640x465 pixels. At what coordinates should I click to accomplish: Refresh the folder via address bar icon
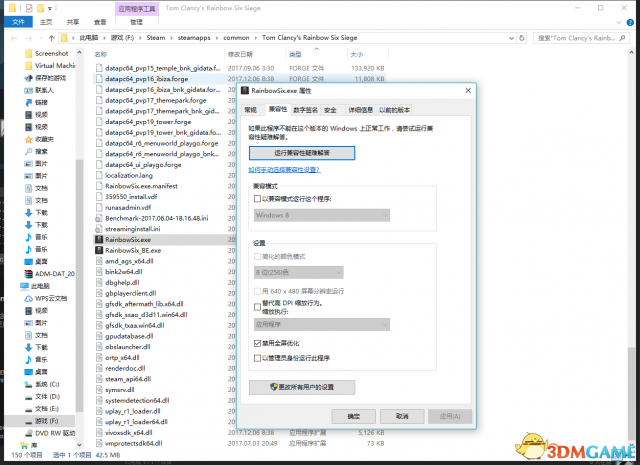pyautogui.click(x=522, y=38)
